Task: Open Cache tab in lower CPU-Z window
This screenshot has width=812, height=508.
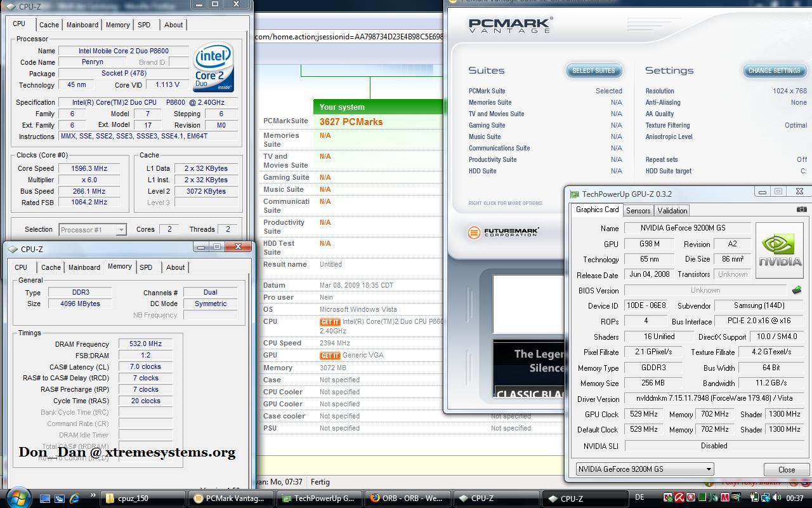Action: pyautogui.click(x=51, y=267)
